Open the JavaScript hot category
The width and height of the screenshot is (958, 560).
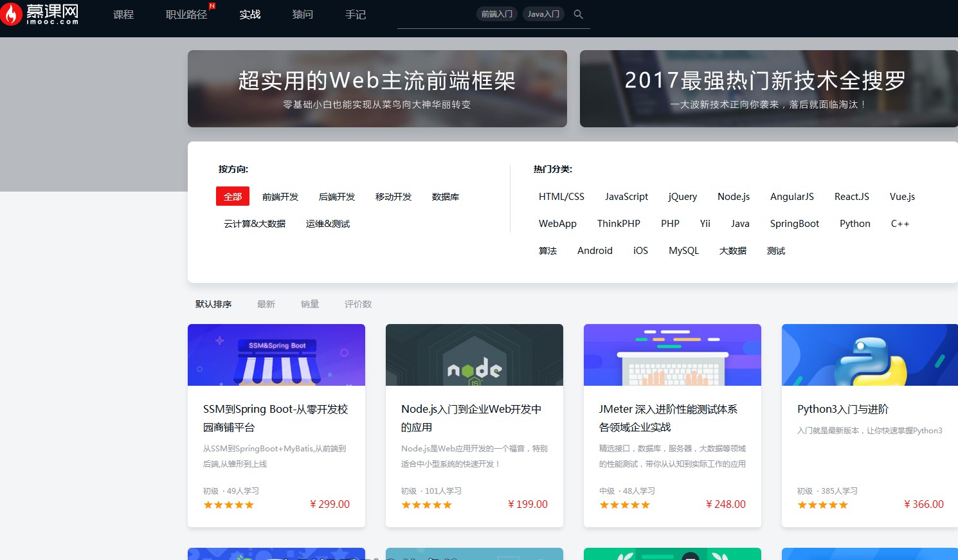tap(626, 196)
